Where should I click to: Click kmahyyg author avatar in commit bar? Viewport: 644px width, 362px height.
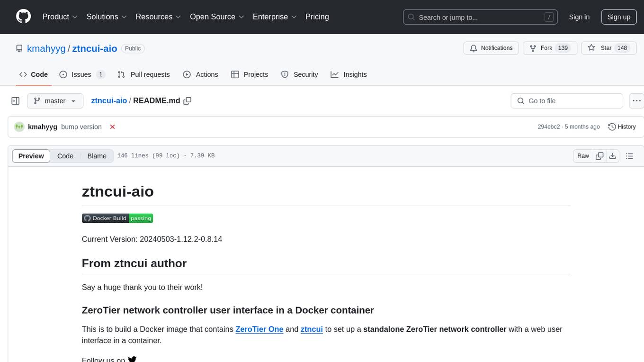point(19,127)
